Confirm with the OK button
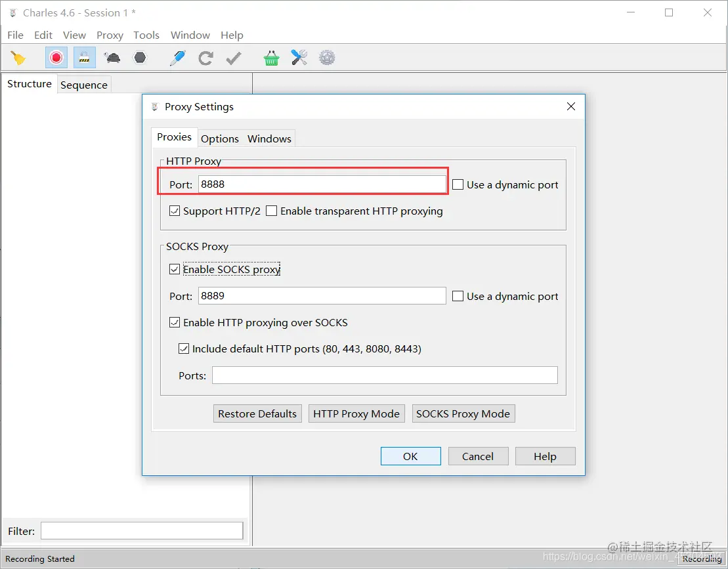 [x=410, y=456]
